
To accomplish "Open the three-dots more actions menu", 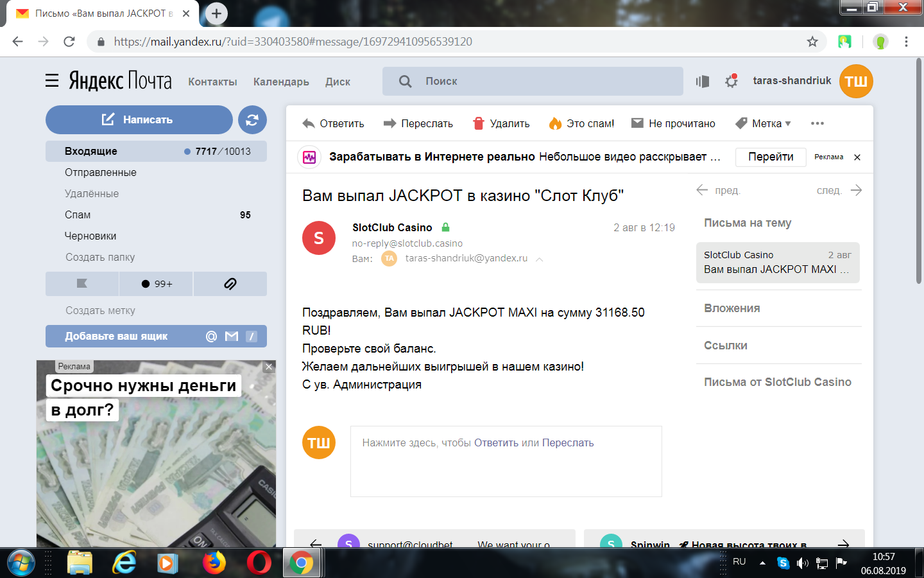I will (x=817, y=123).
